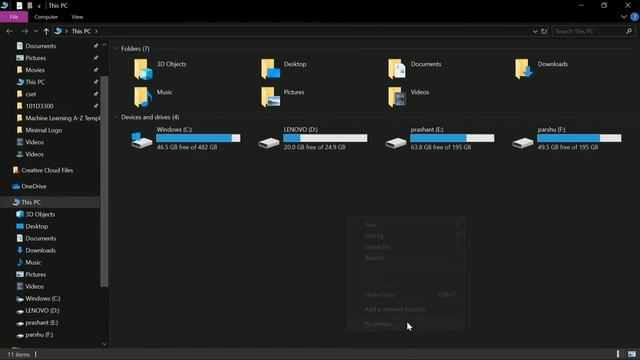Open the File menu
Viewport: 640px width, 360px height.
tap(14, 17)
